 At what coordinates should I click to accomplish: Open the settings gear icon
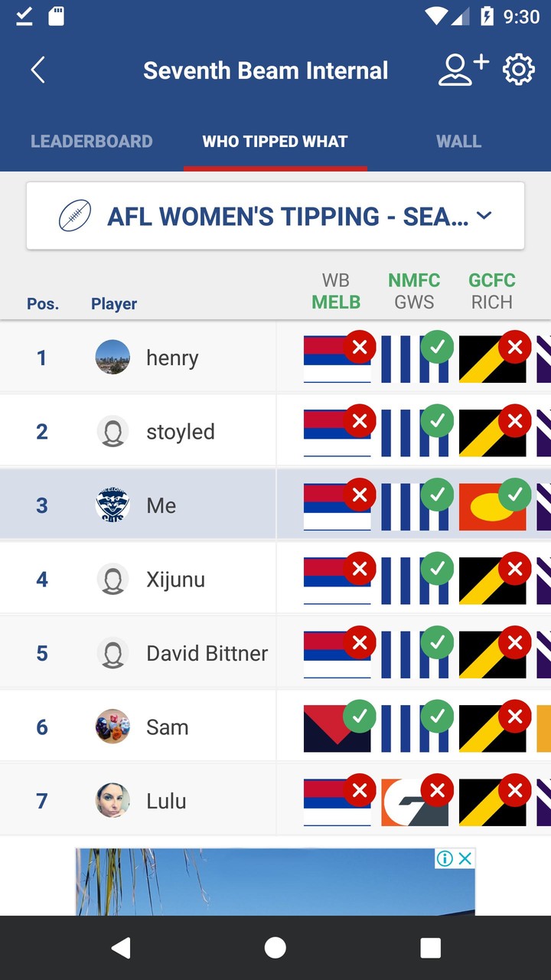coord(518,69)
